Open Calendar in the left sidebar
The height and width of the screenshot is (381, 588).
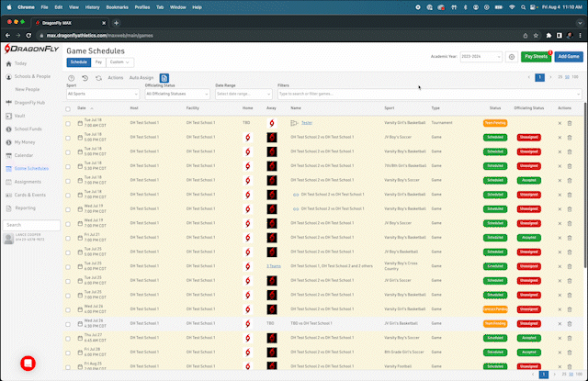[24, 155]
